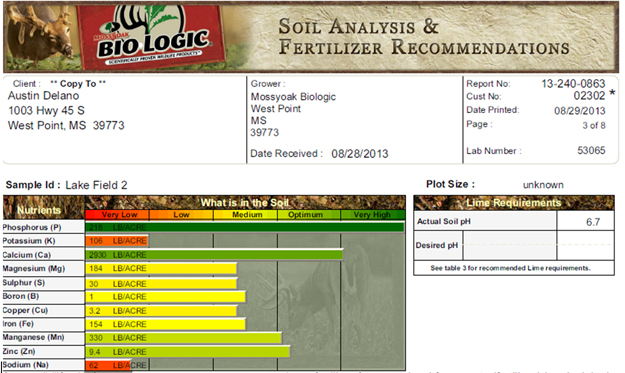This screenshot has height=373, width=625.
Task: Click the Manganese (Mn) bar
Action: [x=183, y=338]
